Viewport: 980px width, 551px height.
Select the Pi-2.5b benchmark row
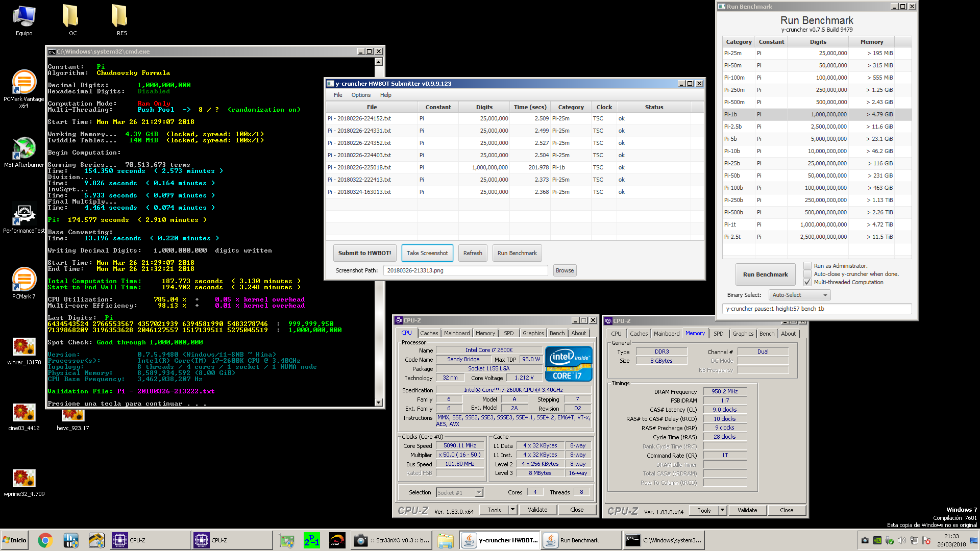(x=817, y=127)
